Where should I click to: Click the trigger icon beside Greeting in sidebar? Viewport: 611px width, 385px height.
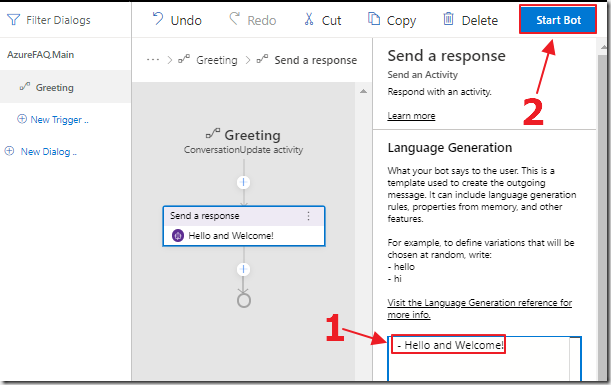[25, 87]
